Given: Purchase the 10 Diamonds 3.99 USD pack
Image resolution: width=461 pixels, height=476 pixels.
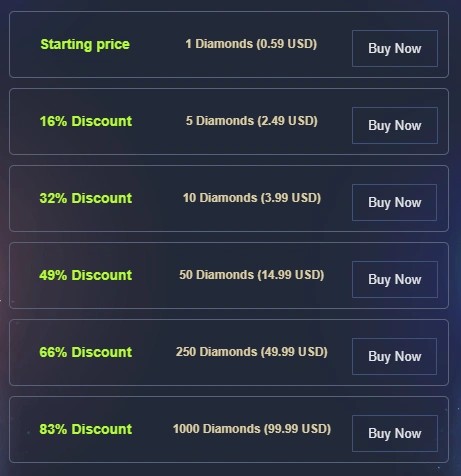Looking at the screenshot, I should tap(394, 203).
